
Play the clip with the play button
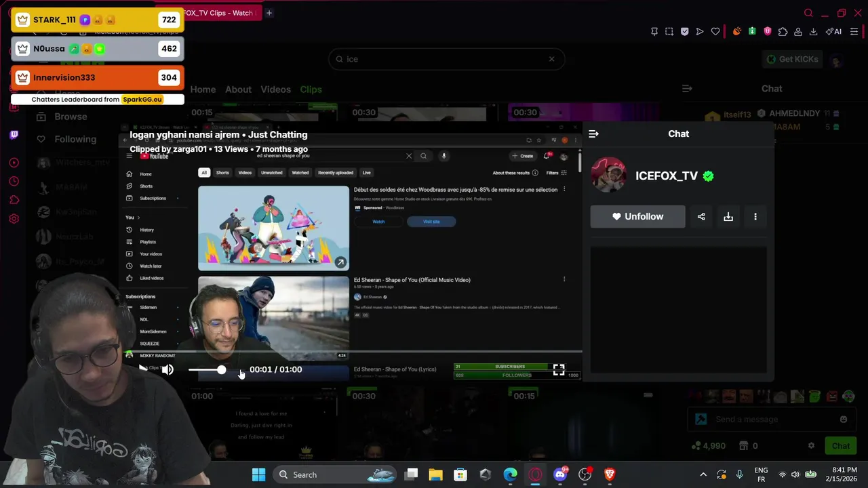pyautogui.click(x=143, y=369)
